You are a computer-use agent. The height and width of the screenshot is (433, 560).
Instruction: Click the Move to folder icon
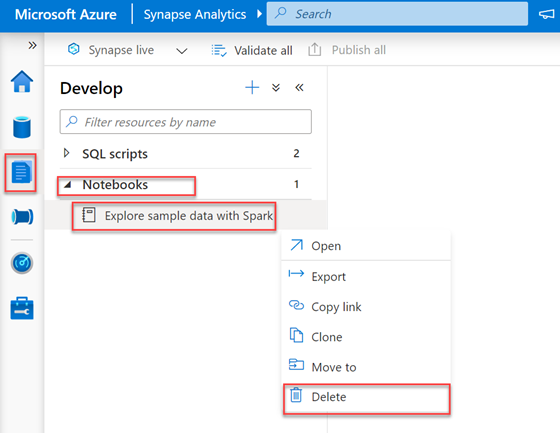click(x=296, y=365)
